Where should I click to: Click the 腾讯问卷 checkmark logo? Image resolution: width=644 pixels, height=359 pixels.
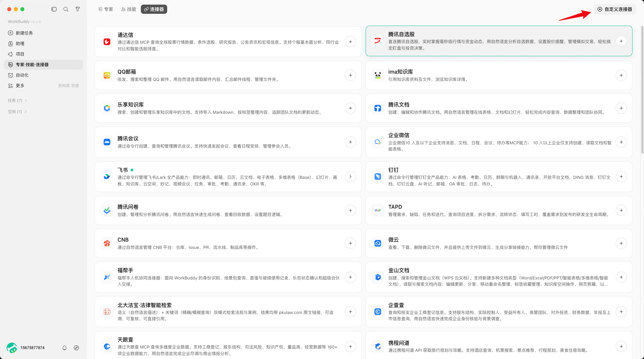107,210
